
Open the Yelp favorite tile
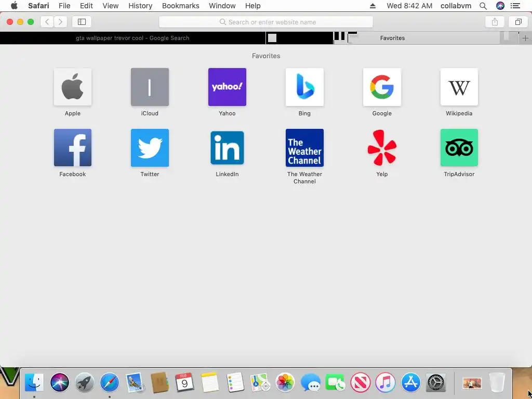(382, 148)
